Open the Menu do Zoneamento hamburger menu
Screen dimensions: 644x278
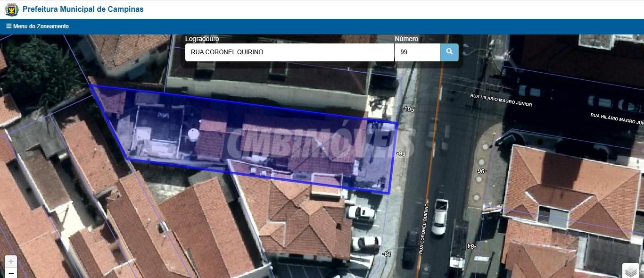coord(38,26)
